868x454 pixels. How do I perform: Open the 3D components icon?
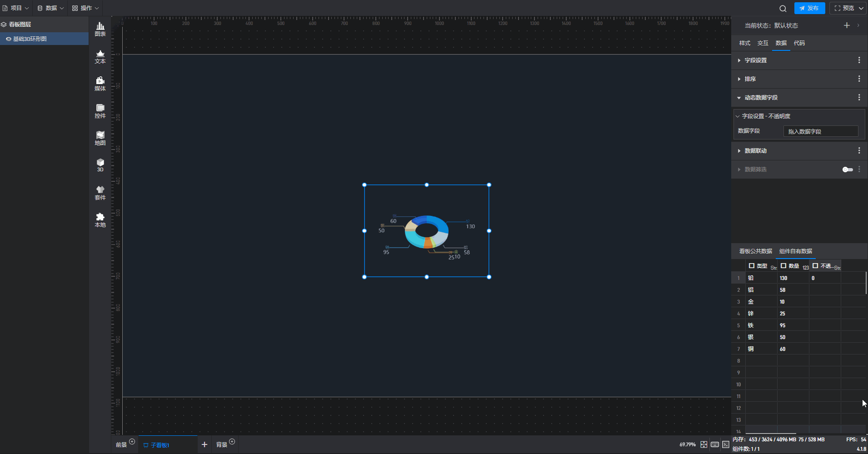tap(100, 165)
